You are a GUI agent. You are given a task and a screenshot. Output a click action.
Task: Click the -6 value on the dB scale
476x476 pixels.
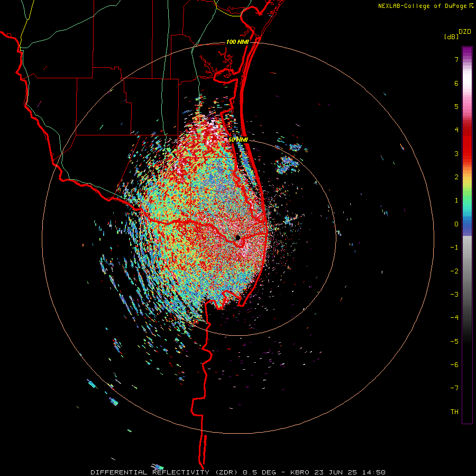pyautogui.click(x=454, y=365)
